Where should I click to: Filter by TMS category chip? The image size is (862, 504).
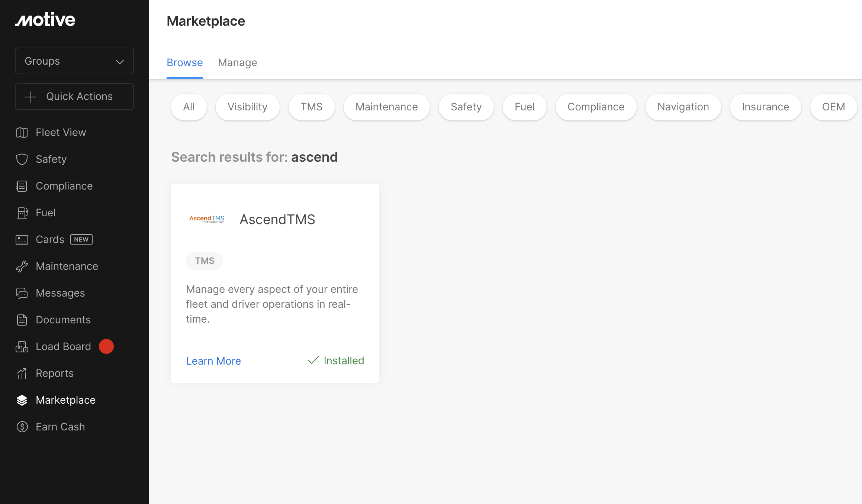(x=312, y=107)
